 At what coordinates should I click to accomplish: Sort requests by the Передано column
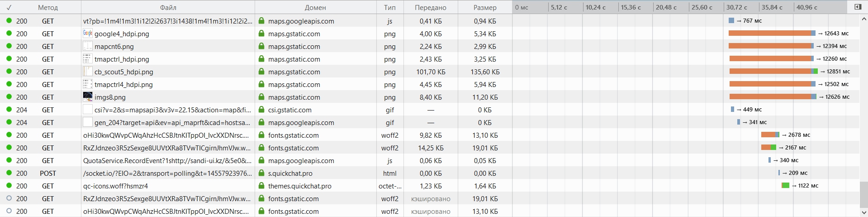431,7
